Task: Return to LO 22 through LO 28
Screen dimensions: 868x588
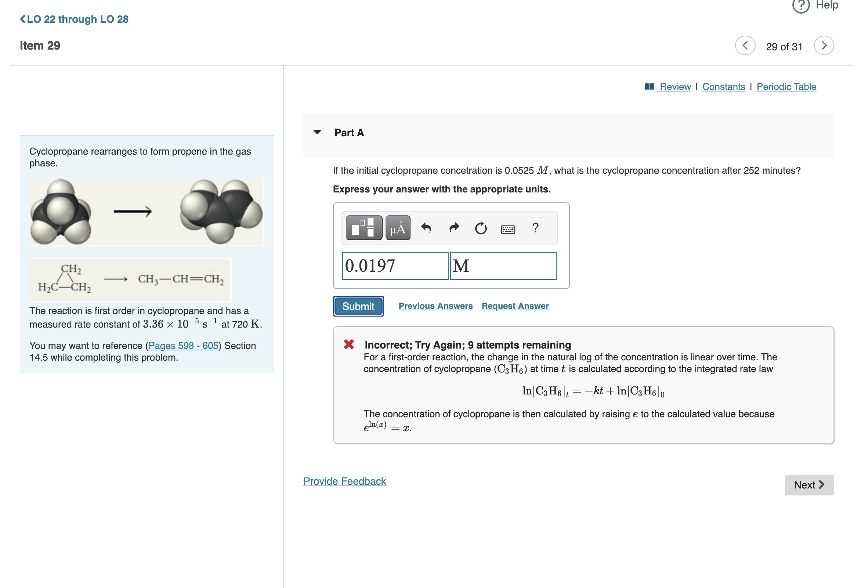Action: click(x=73, y=19)
